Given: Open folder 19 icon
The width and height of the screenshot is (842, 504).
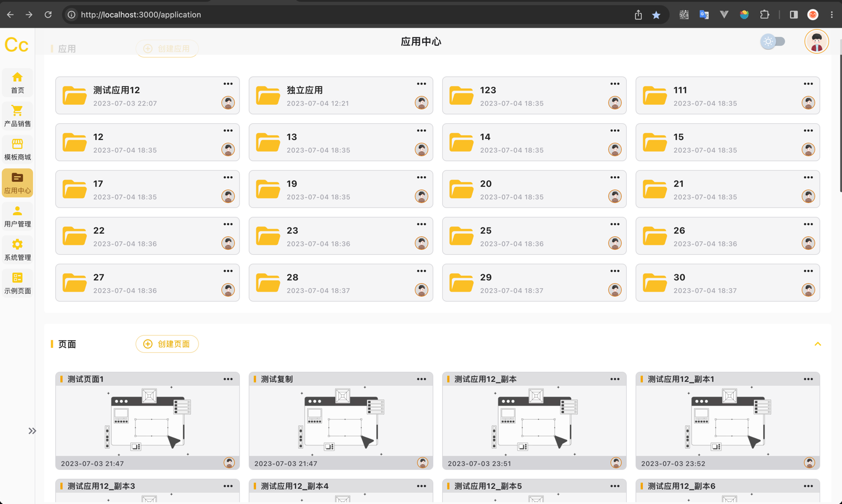Looking at the screenshot, I should 268,189.
